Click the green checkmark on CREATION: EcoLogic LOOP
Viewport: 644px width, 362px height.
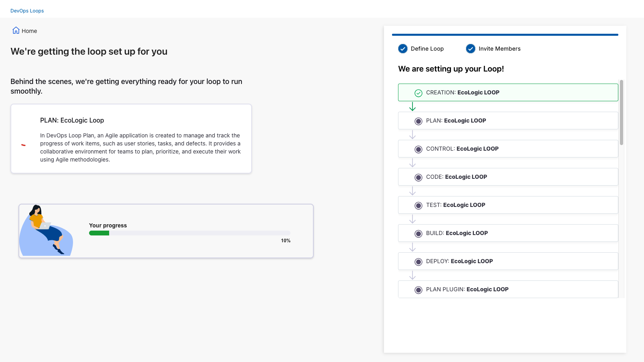click(418, 93)
